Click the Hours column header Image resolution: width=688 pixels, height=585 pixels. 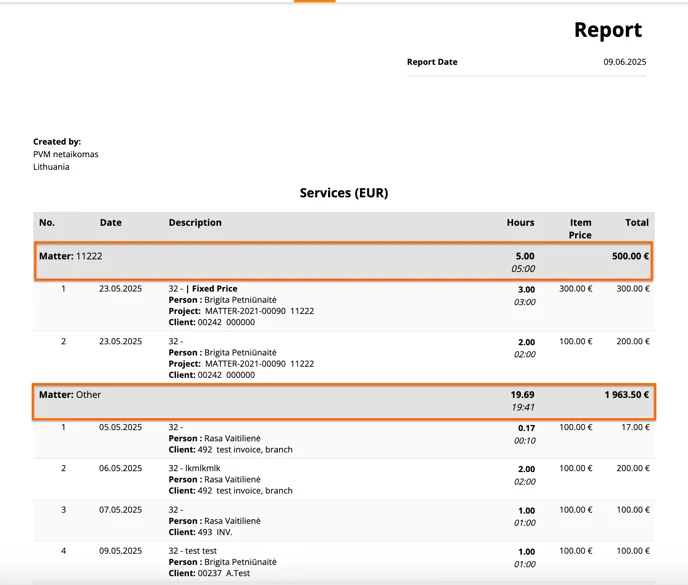tap(520, 223)
